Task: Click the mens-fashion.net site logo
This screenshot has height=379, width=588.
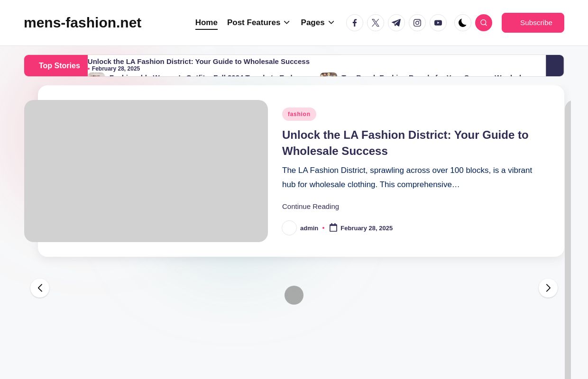Action: [x=83, y=23]
